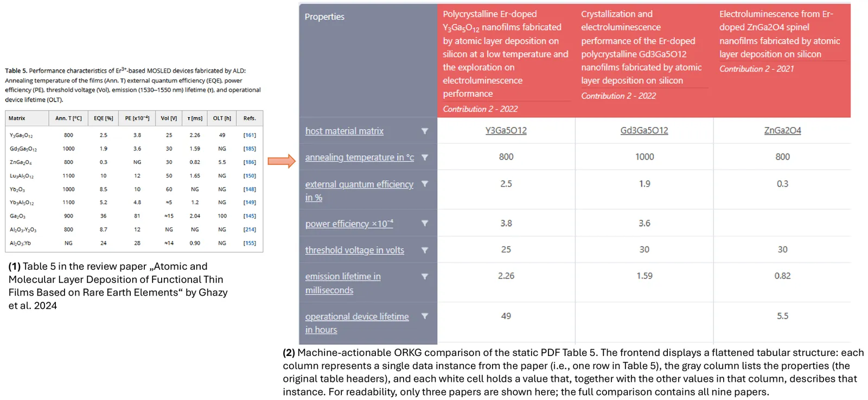The height and width of the screenshot is (400, 868).
Task: Expand the operational device lifetime filter arrow
Action: (x=425, y=316)
